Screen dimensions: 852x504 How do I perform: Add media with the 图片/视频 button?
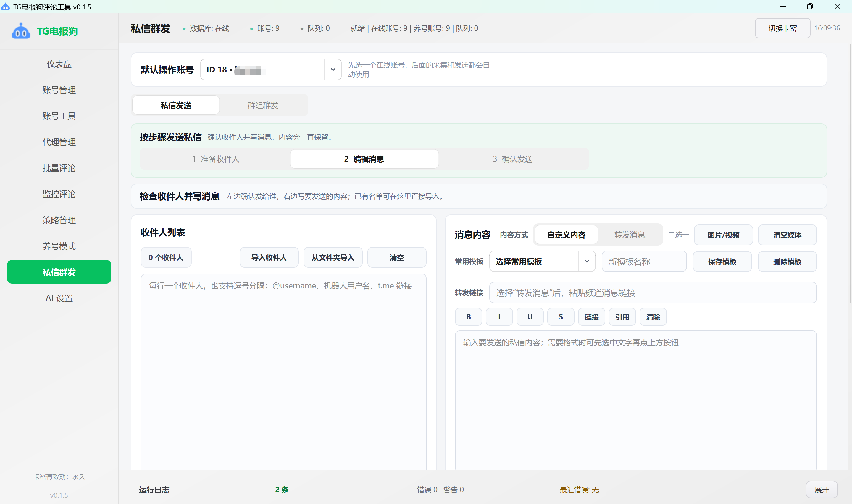coord(723,235)
